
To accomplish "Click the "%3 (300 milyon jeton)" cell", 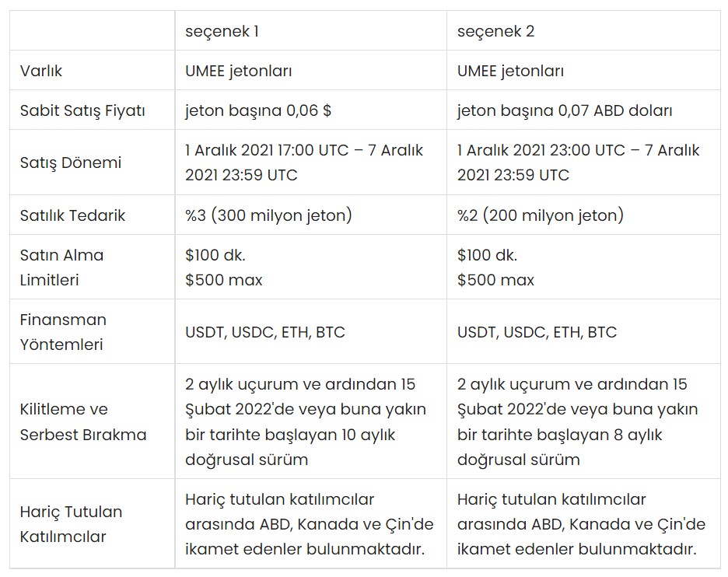I will (x=268, y=215).
